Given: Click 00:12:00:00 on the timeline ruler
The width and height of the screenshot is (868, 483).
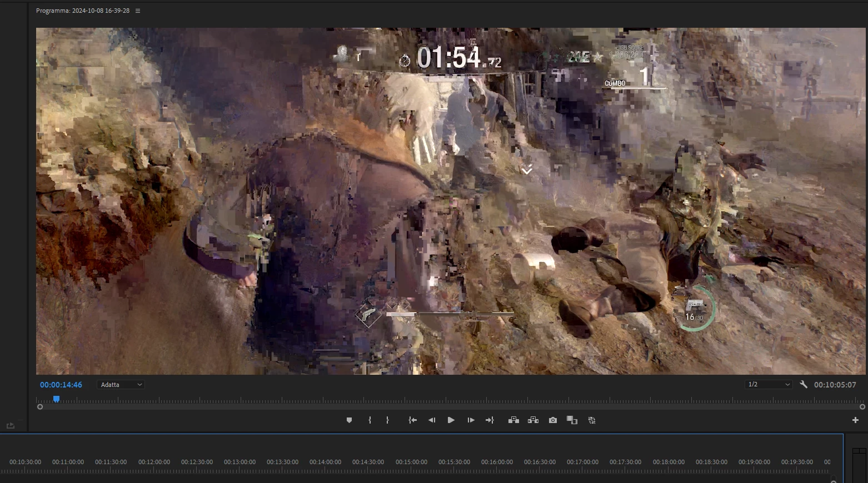Looking at the screenshot, I should pyautogui.click(x=154, y=462).
